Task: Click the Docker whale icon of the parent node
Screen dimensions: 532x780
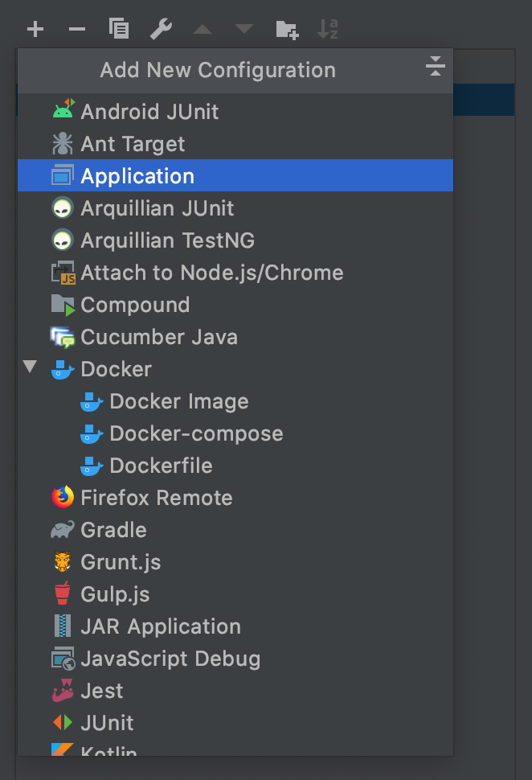Action: click(x=63, y=370)
